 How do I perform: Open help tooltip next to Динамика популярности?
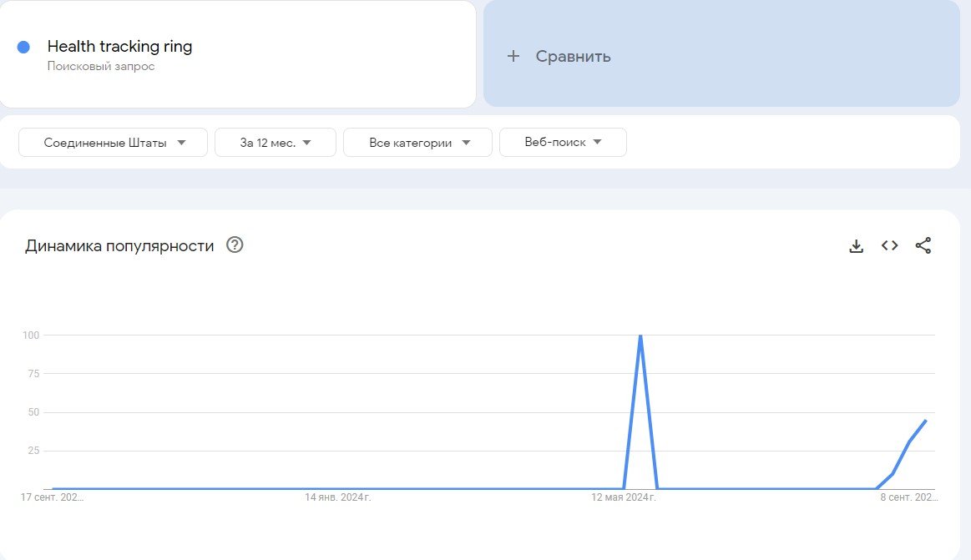pos(235,245)
